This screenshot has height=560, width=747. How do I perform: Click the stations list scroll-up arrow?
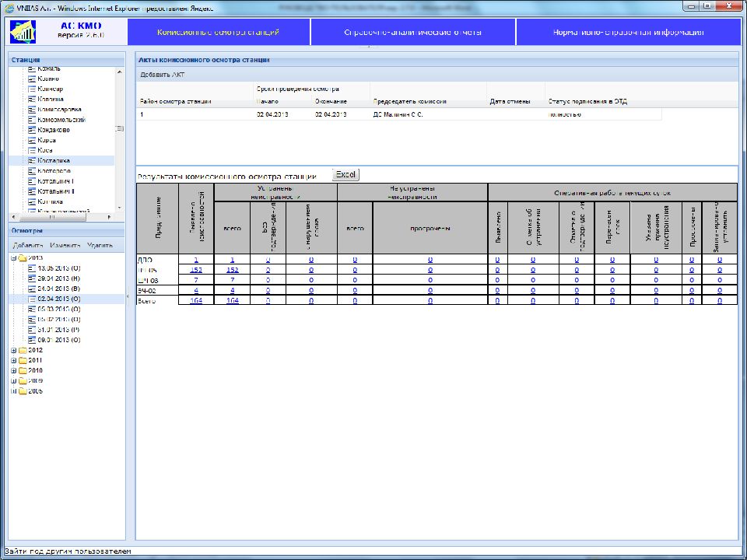click(x=120, y=72)
